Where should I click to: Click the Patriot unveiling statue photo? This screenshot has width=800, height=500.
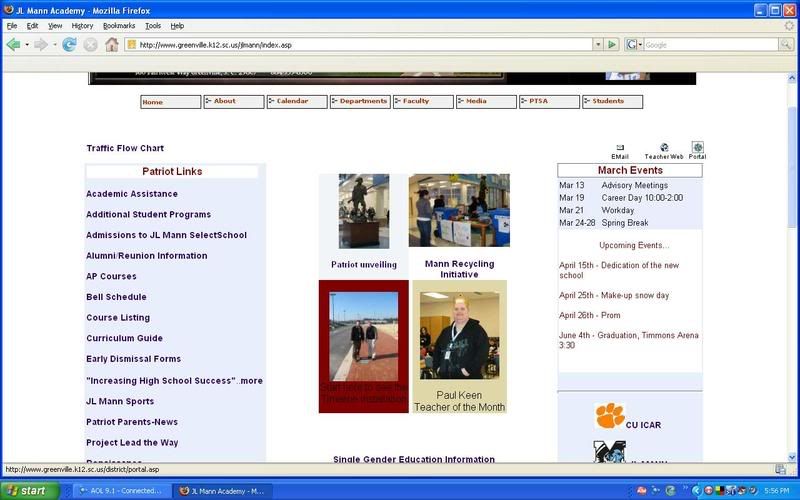pyautogui.click(x=364, y=211)
